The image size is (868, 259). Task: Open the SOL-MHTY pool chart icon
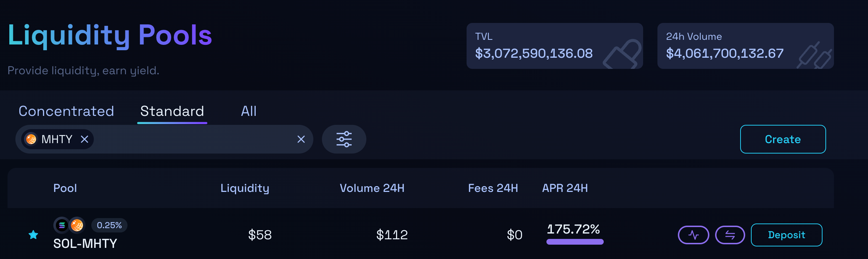[x=693, y=235]
